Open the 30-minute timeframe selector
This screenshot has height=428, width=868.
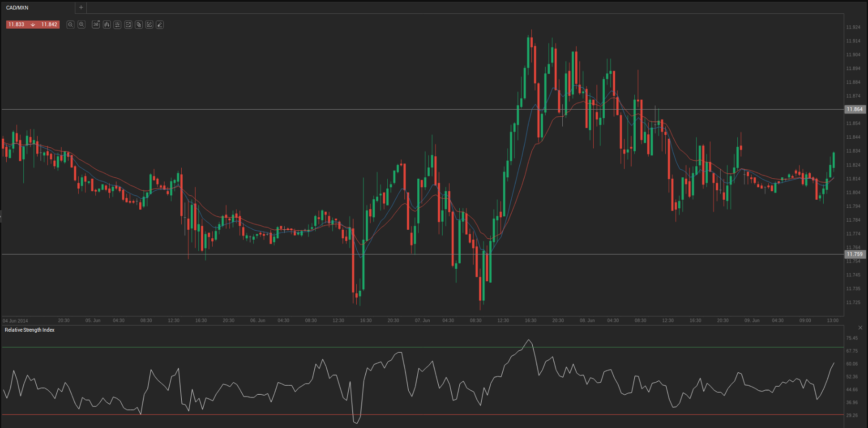(96, 24)
